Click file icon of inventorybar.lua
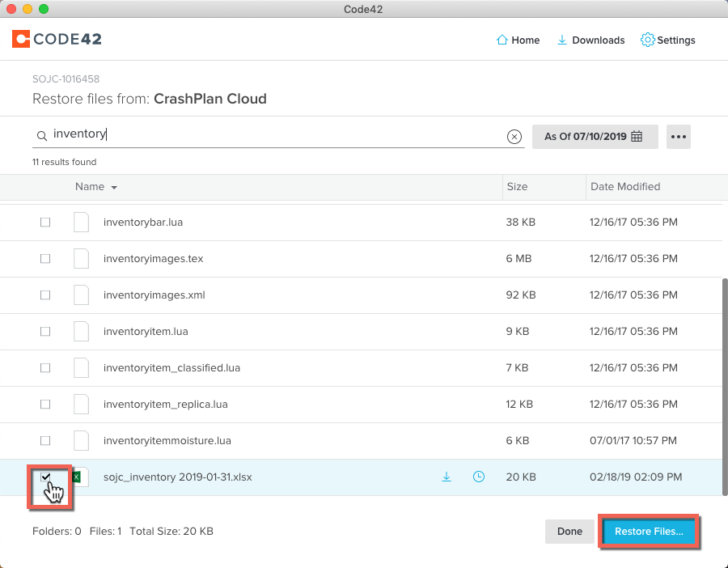Viewport: 728px width, 568px height. point(81,222)
